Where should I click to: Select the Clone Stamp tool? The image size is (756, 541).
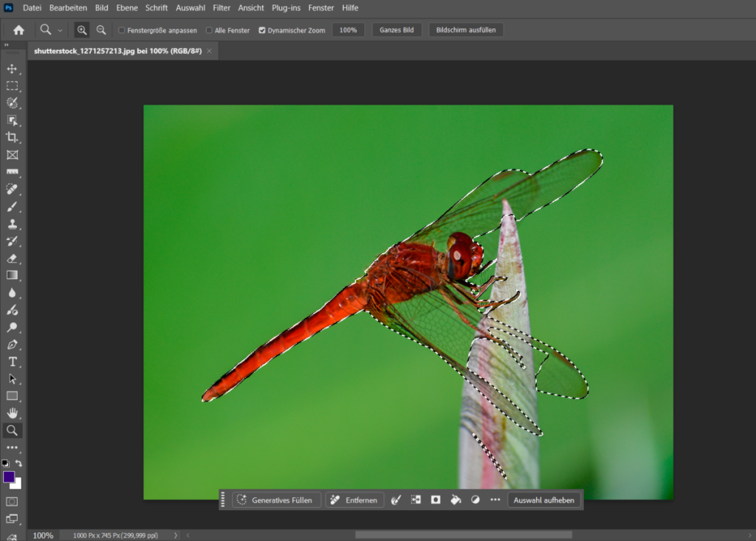click(x=12, y=224)
